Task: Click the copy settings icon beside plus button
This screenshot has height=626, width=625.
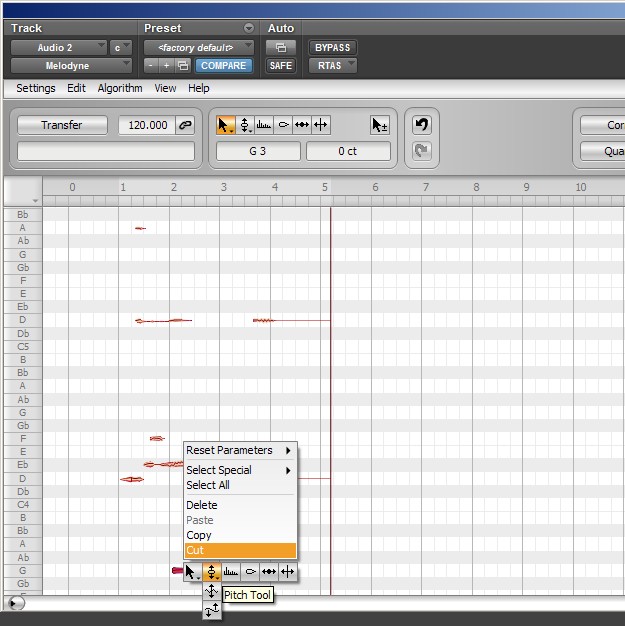Action: tap(183, 65)
